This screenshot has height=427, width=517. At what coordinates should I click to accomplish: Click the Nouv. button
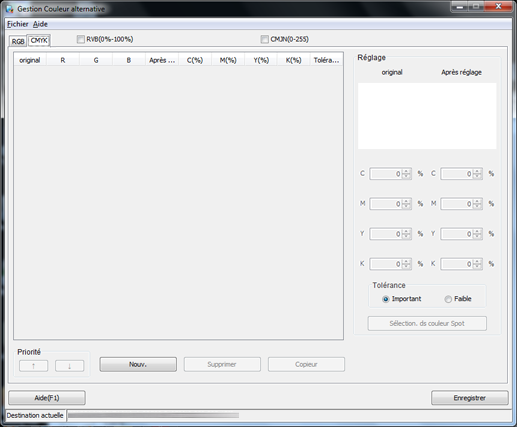click(x=138, y=364)
